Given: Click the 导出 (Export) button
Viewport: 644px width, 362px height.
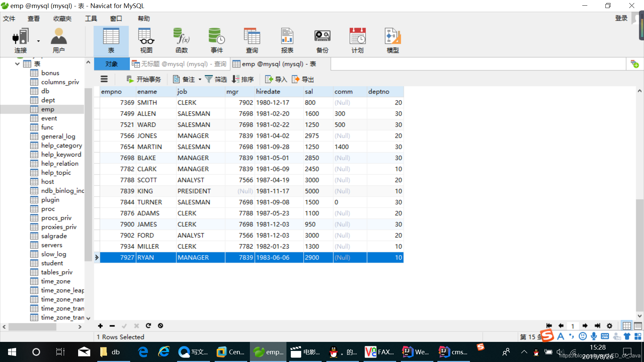Looking at the screenshot, I should pos(303,79).
